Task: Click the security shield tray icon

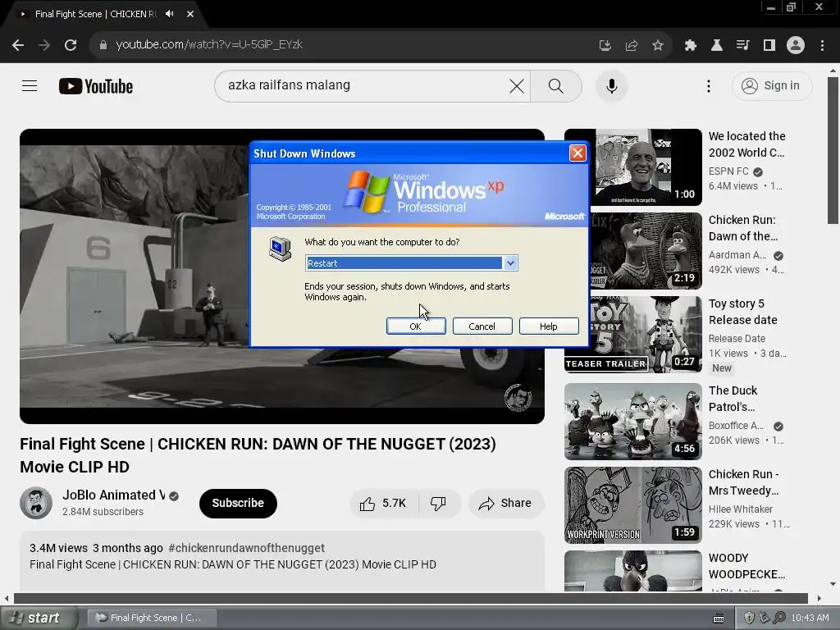Action: coord(750,619)
